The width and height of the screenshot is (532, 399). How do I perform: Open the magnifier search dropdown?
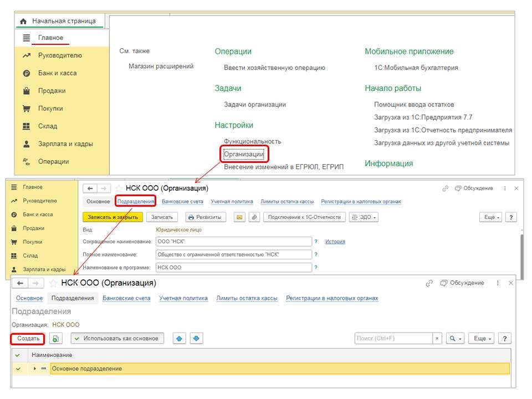pos(455,339)
